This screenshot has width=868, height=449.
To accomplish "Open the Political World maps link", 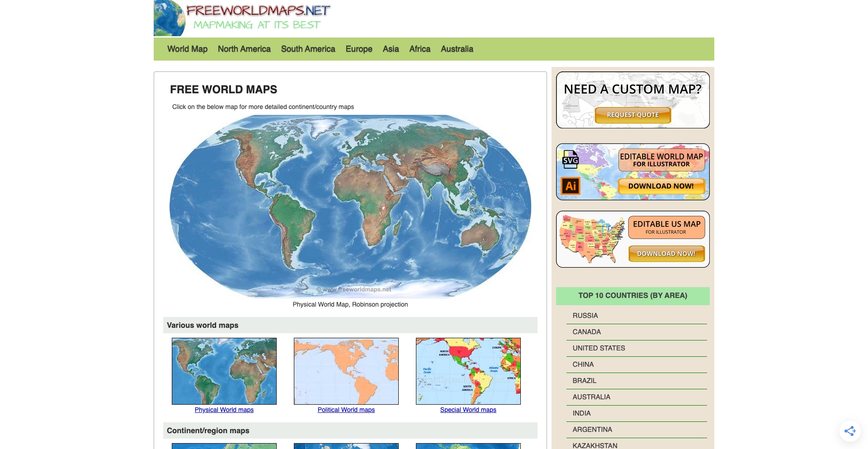I will (x=346, y=410).
